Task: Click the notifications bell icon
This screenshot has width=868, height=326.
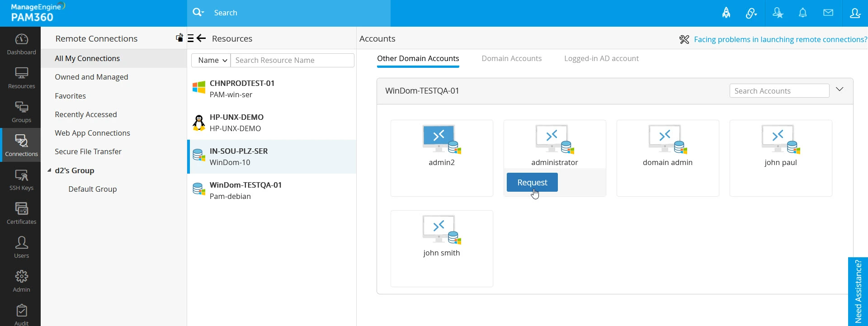Action: [x=802, y=13]
